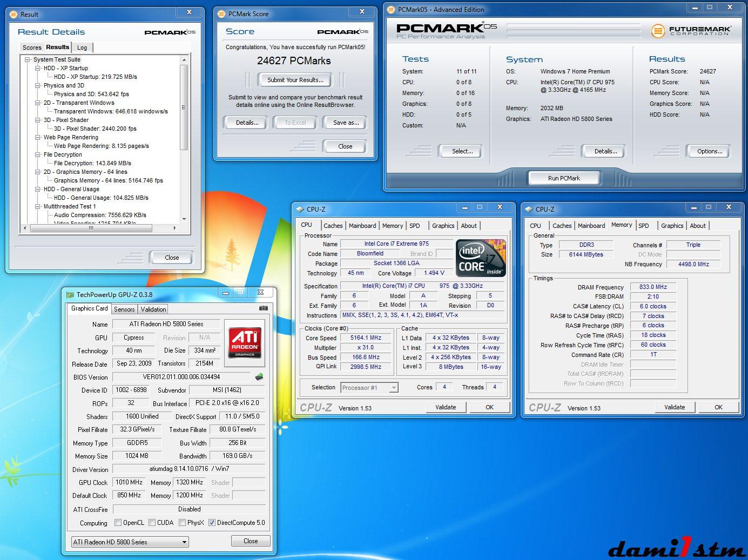
Task: Click the 24627 PCMarks score text
Action: click(294, 61)
